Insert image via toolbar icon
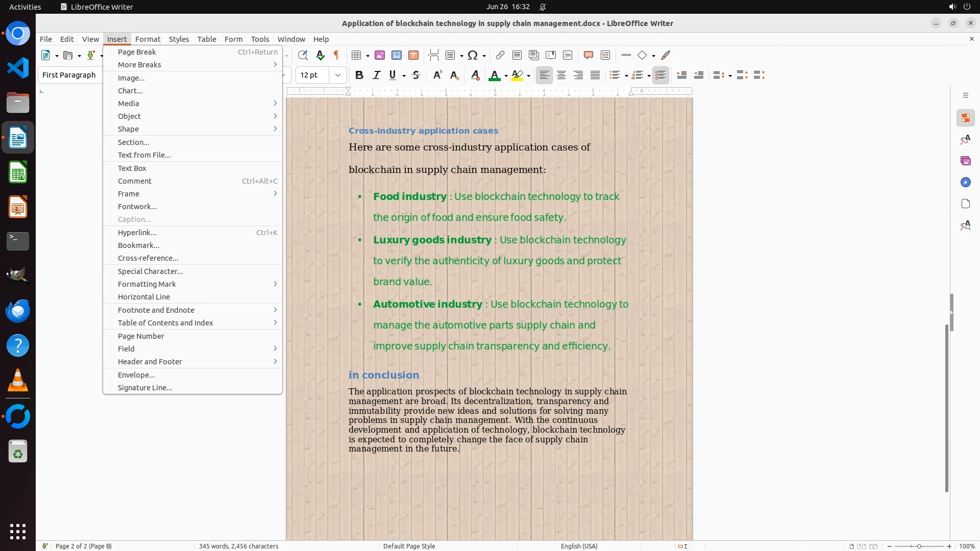Screen dimensions: 980x551 tap(379, 55)
